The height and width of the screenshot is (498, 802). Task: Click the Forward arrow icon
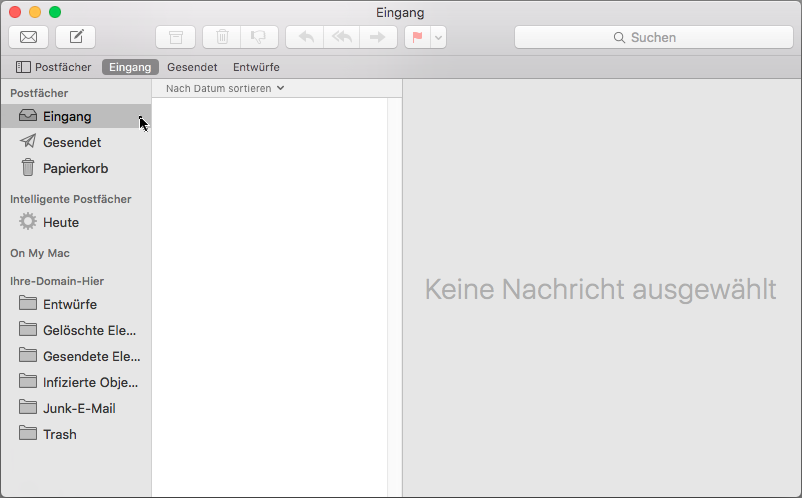click(x=377, y=37)
